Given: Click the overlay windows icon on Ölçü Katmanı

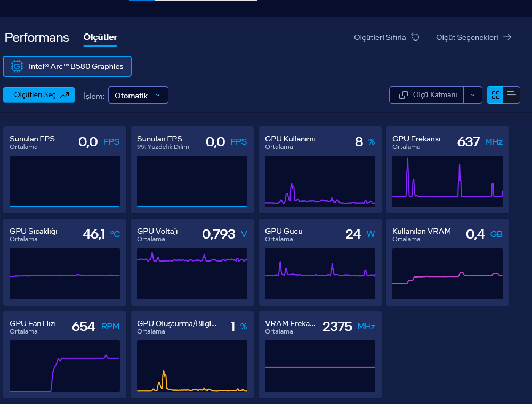Looking at the screenshot, I should coord(404,95).
